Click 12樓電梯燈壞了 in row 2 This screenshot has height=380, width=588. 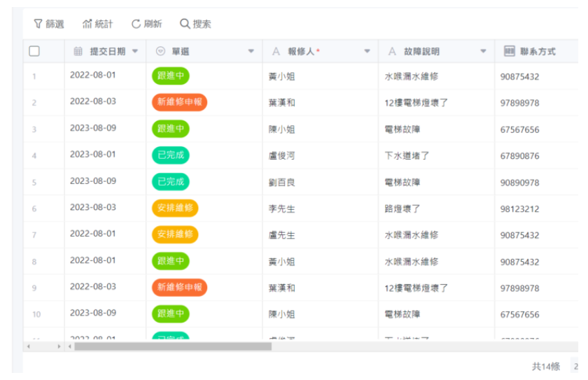tap(416, 103)
